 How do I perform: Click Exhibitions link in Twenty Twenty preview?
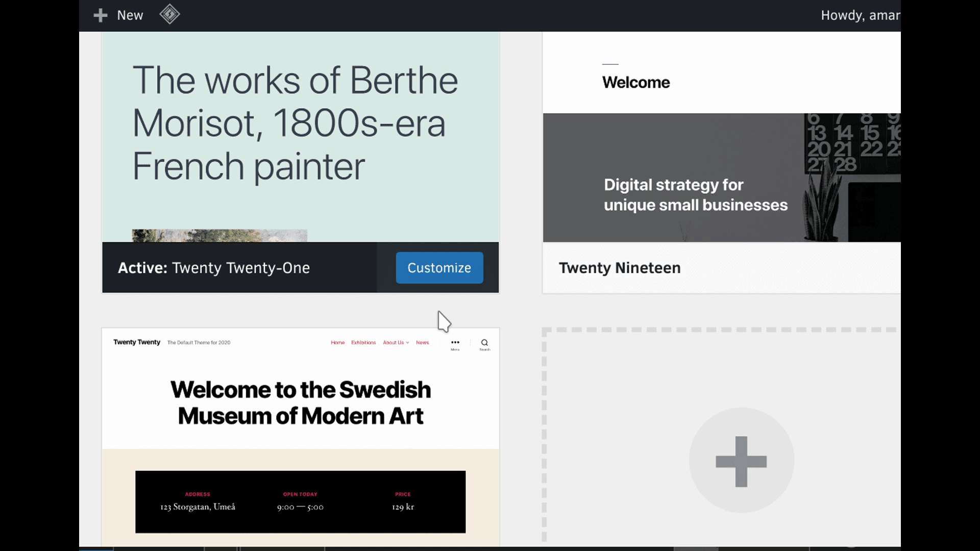[x=363, y=343]
